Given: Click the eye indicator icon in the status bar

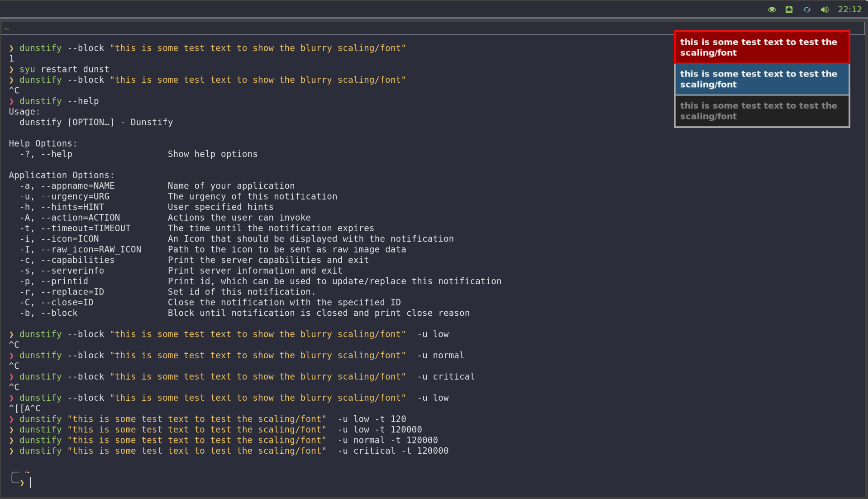Looking at the screenshot, I should click(x=772, y=9).
